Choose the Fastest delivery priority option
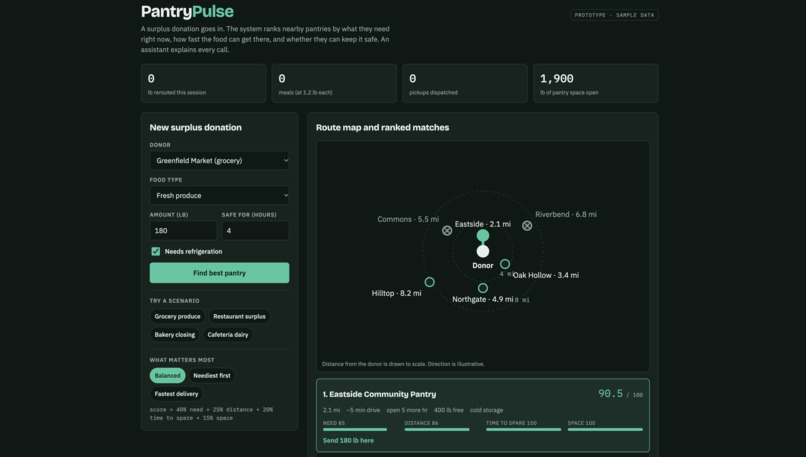Viewport: 806px width, 457px height. click(x=176, y=394)
